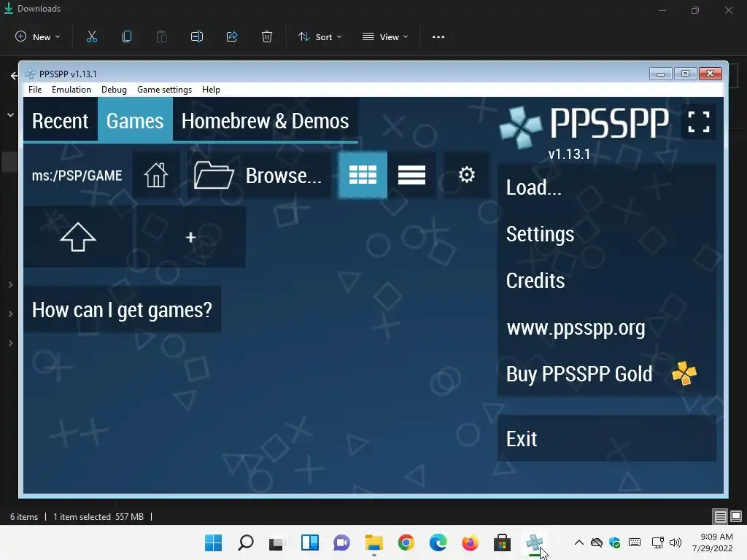Open See more ellipsis in Explorer toolbar
The height and width of the screenshot is (560, 747).
click(x=438, y=36)
